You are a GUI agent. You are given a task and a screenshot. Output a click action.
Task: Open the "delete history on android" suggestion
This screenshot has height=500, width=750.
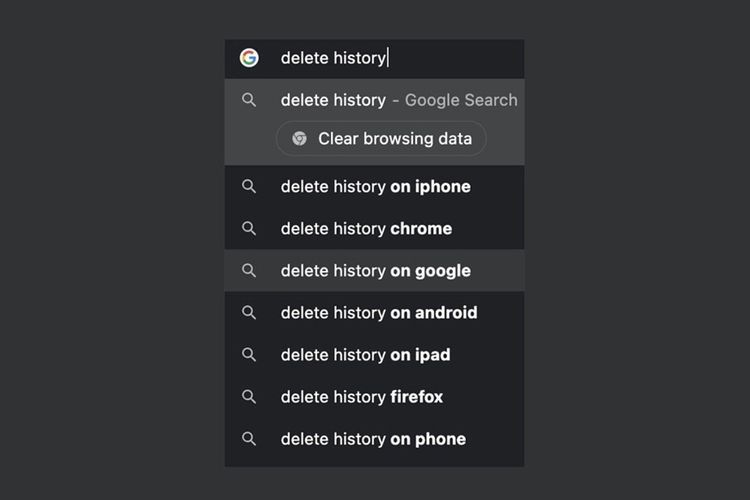point(379,312)
